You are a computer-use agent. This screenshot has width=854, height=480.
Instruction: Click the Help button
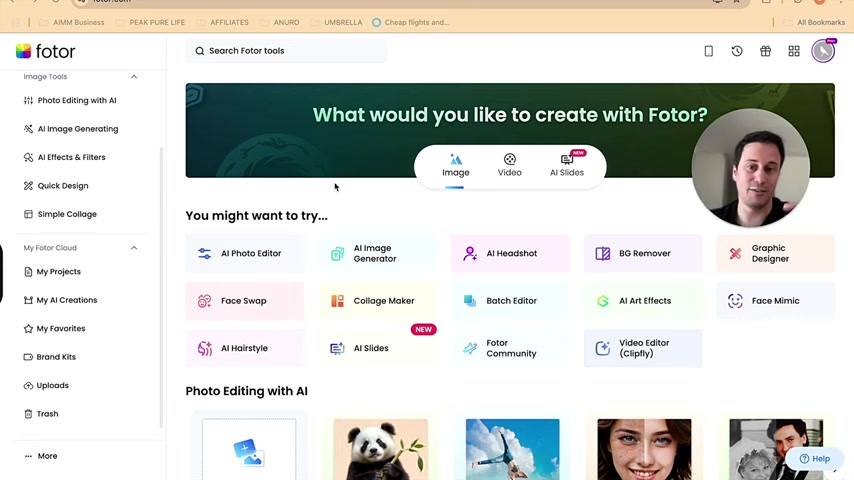815,459
